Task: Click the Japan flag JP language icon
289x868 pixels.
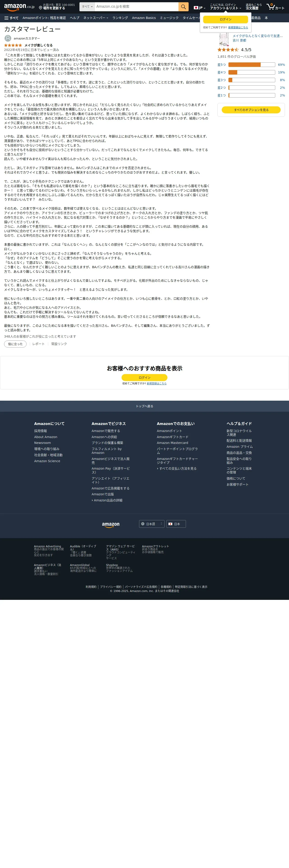Action: click(x=199, y=8)
